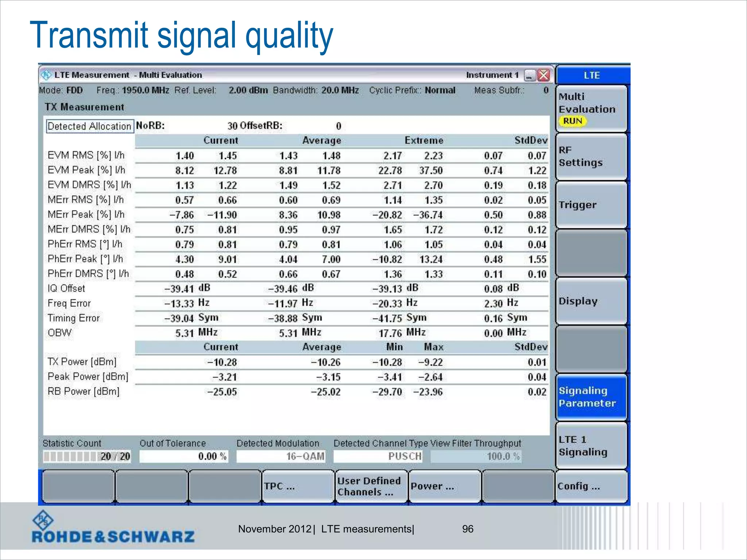The width and height of the screenshot is (747, 560).
Task: Click the upper Current column header
Action: (x=221, y=140)
